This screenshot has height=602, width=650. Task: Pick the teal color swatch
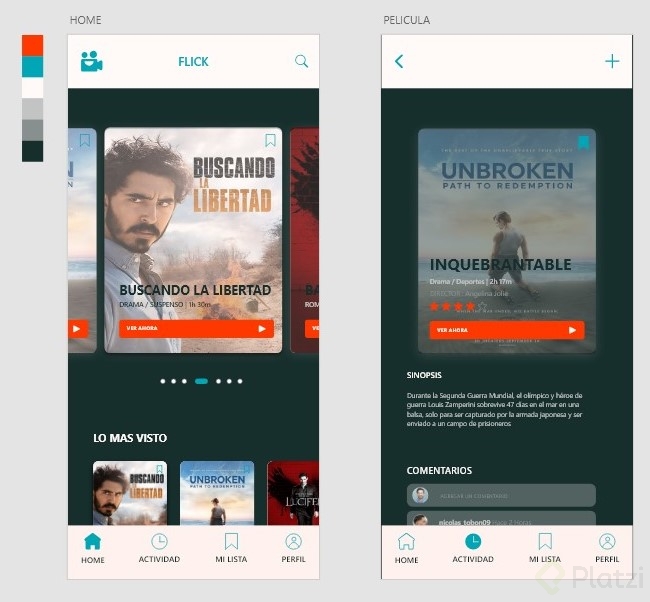32,67
